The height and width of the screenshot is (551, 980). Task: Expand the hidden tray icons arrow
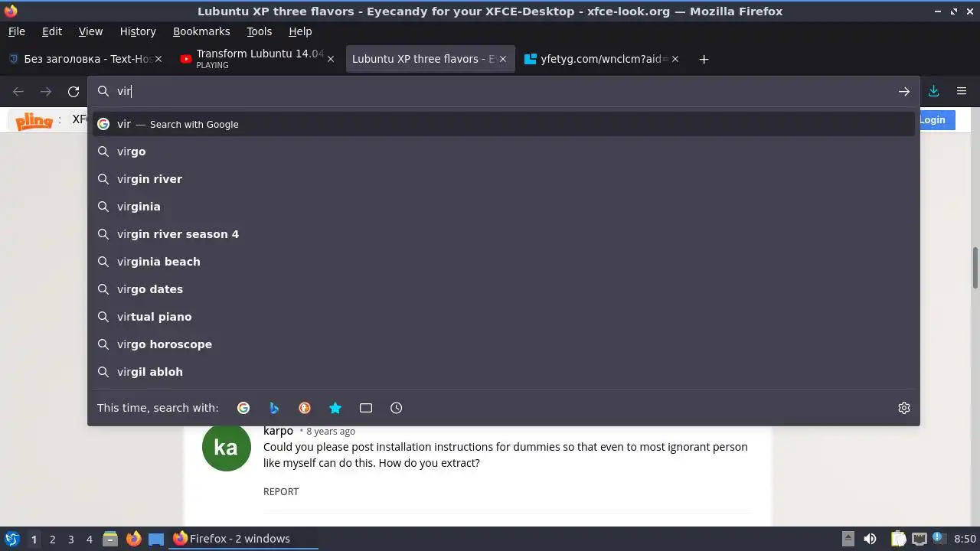(x=848, y=539)
